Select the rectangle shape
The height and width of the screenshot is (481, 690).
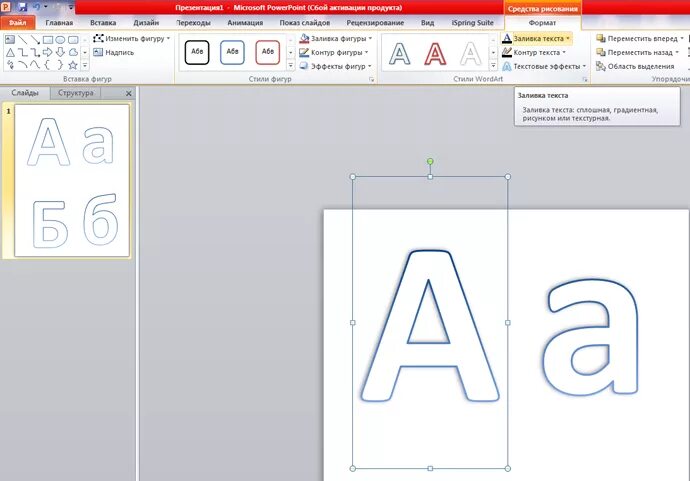tap(48, 40)
